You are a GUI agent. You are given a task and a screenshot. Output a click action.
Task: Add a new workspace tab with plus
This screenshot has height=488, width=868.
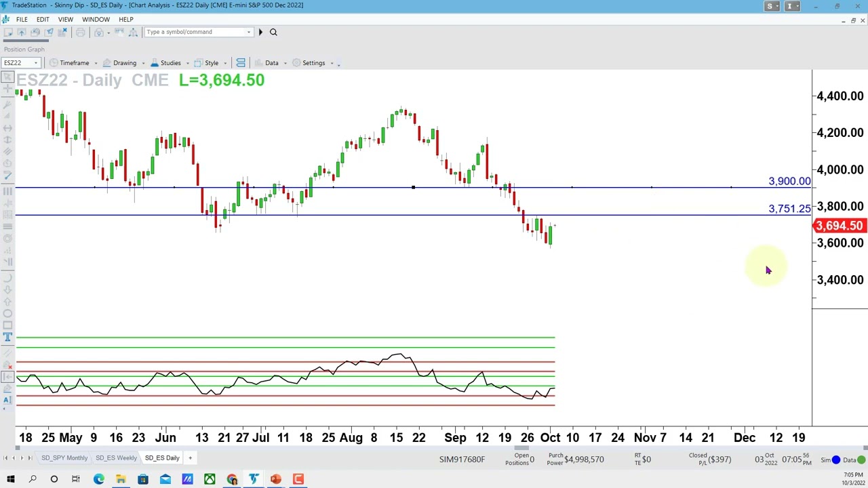coord(190,458)
